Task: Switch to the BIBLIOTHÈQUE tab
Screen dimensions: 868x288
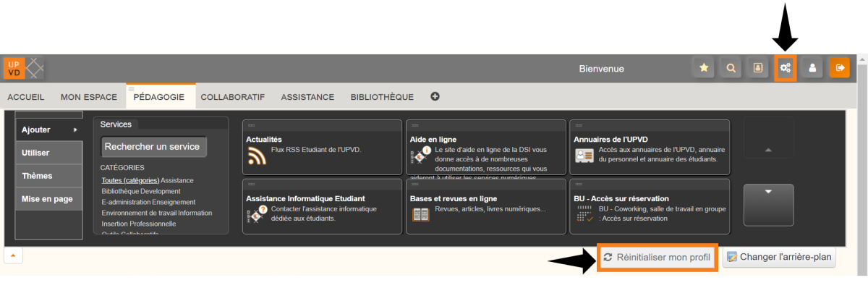Action: click(382, 96)
